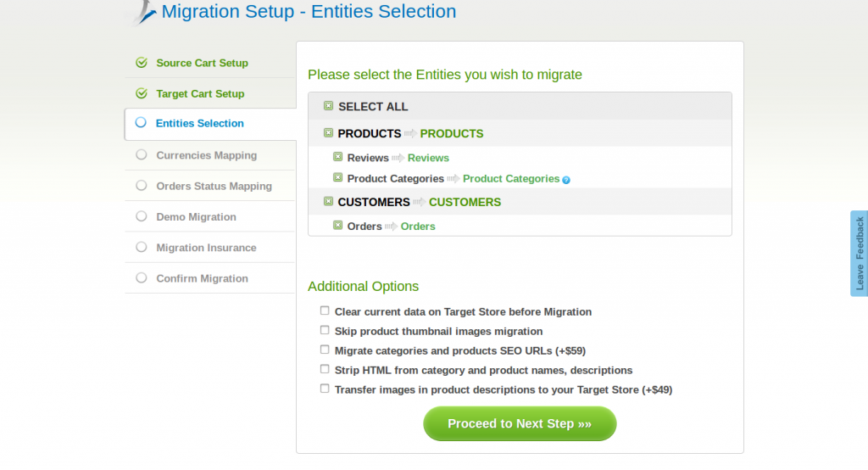Uncheck the Reviews entity checkbox
868x470 pixels.
point(337,157)
